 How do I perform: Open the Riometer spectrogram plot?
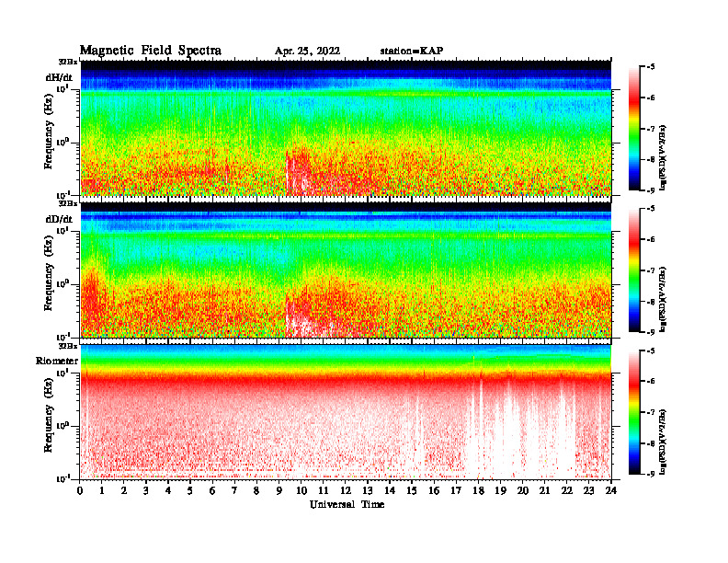pos(346,411)
